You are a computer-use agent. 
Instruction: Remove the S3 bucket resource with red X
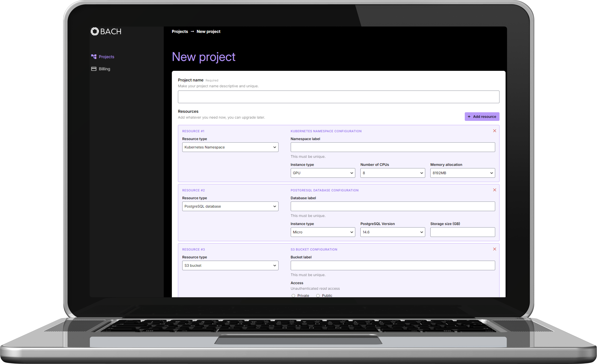point(495,249)
